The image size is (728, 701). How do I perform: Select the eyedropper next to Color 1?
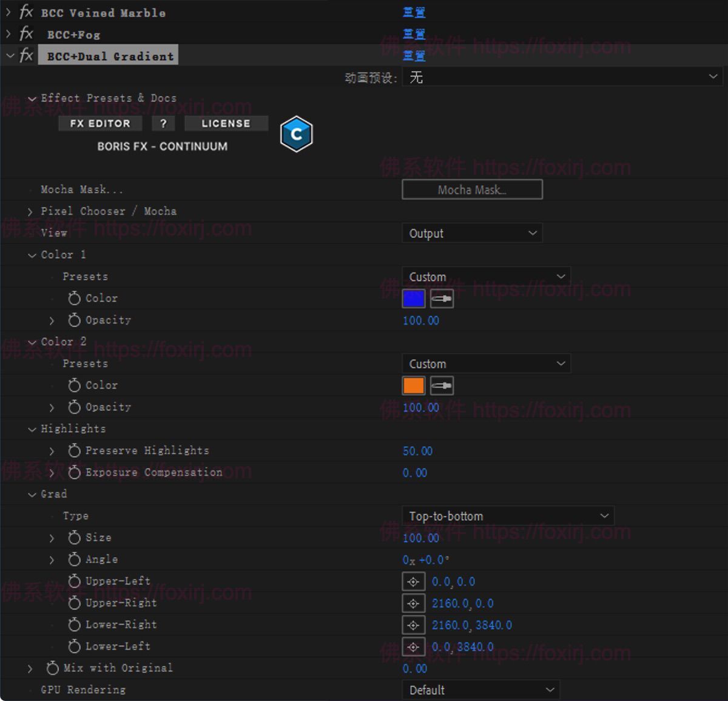pyautogui.click(x=441, y=298)
